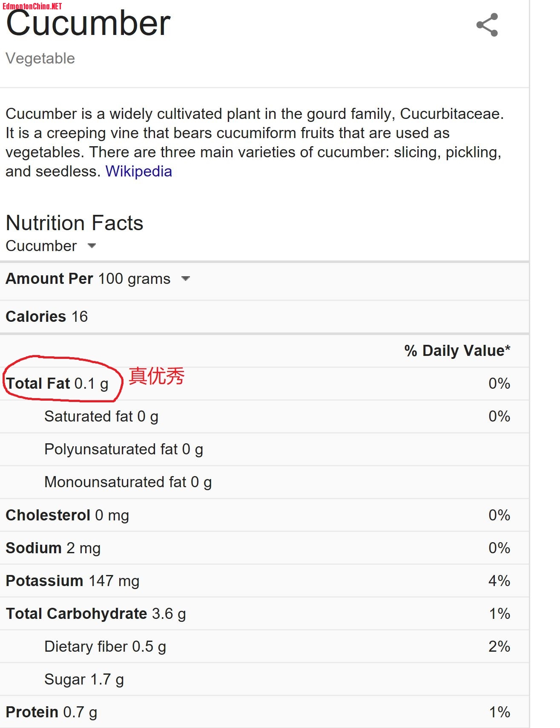The height and width of the screenshot is (728, 560).
Task: Click the Calories 16 row
Action: tap(264, 317)
